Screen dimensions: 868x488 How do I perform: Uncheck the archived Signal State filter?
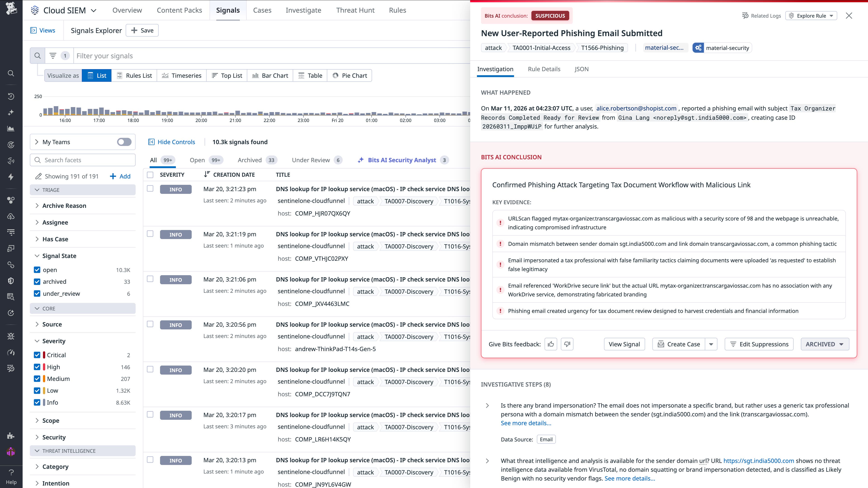[x=37, y=282]
